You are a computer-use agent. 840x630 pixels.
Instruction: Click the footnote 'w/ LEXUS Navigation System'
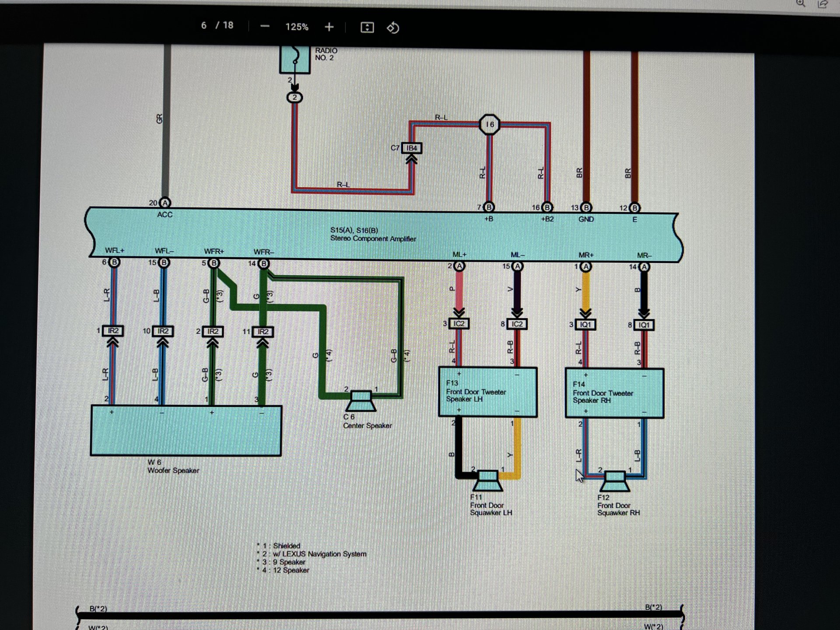point(319,554)
